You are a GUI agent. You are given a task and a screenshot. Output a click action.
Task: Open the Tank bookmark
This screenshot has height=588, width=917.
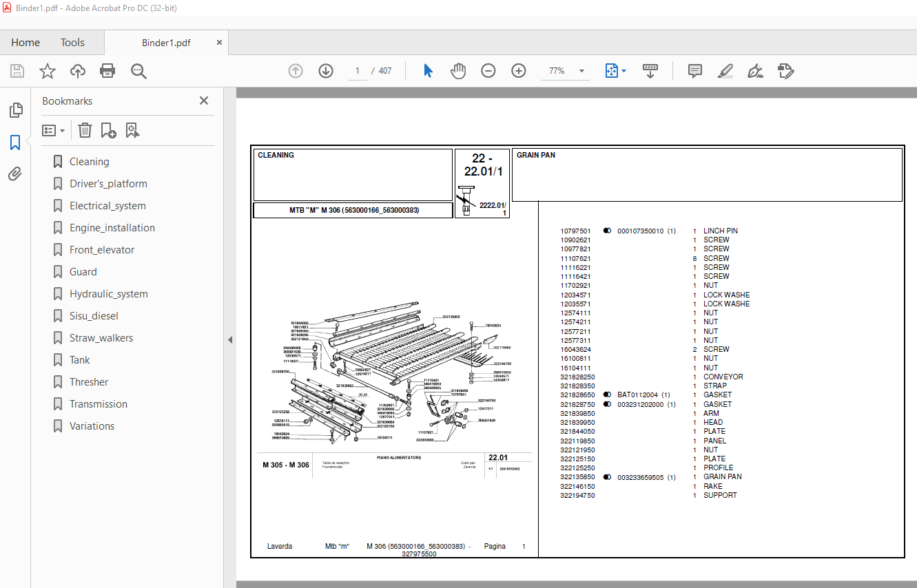click(80, 360)
